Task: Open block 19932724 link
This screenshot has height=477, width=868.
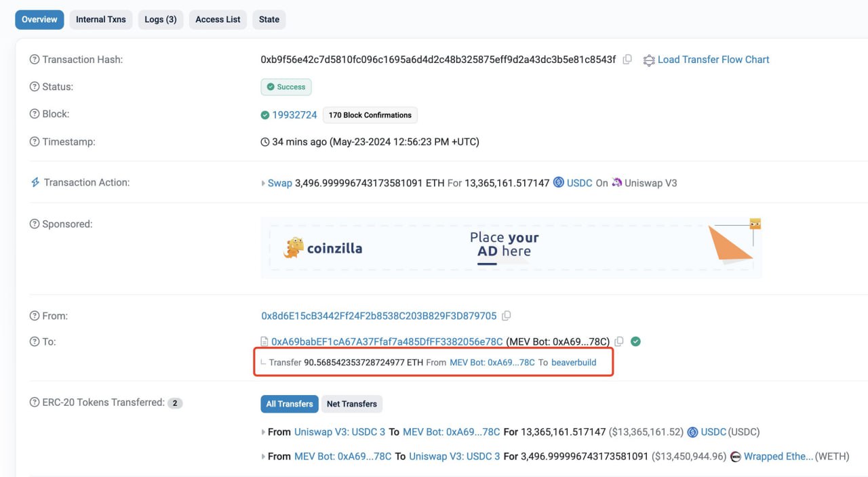Action: point(294,115)
